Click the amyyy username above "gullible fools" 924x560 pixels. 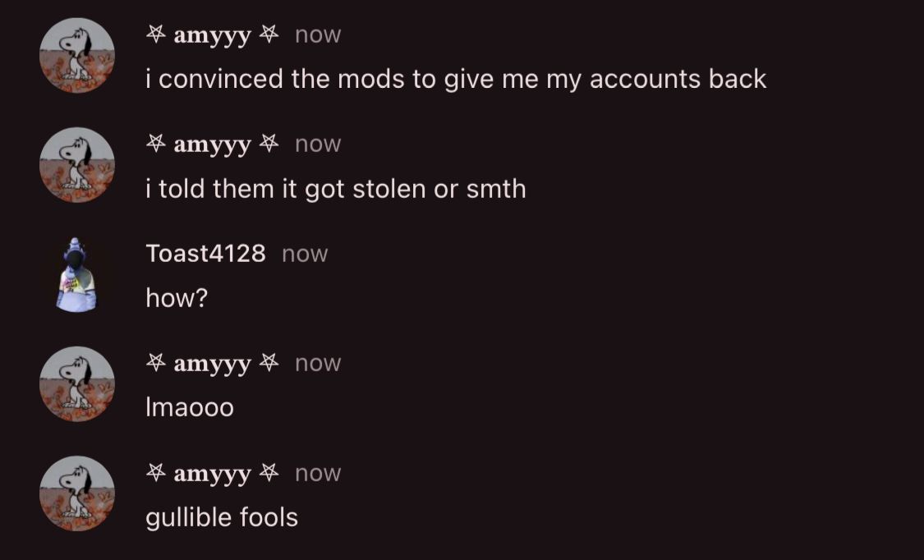(x=212, y=474)
